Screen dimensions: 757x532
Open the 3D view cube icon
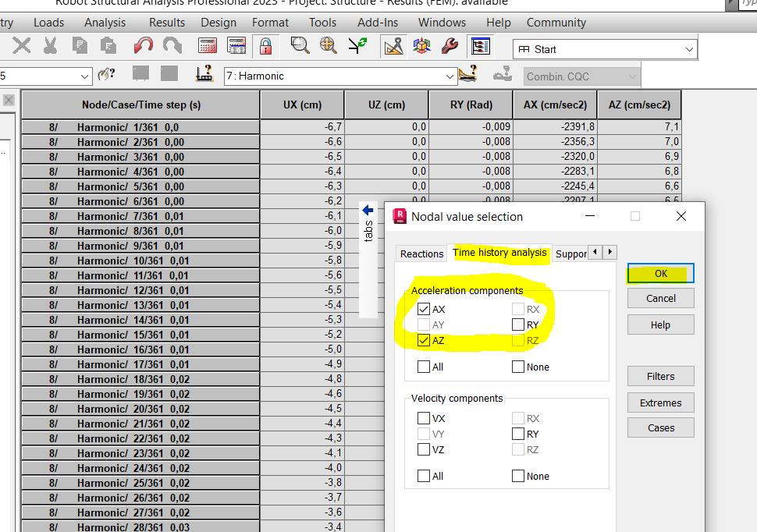(x=421, y=46)
